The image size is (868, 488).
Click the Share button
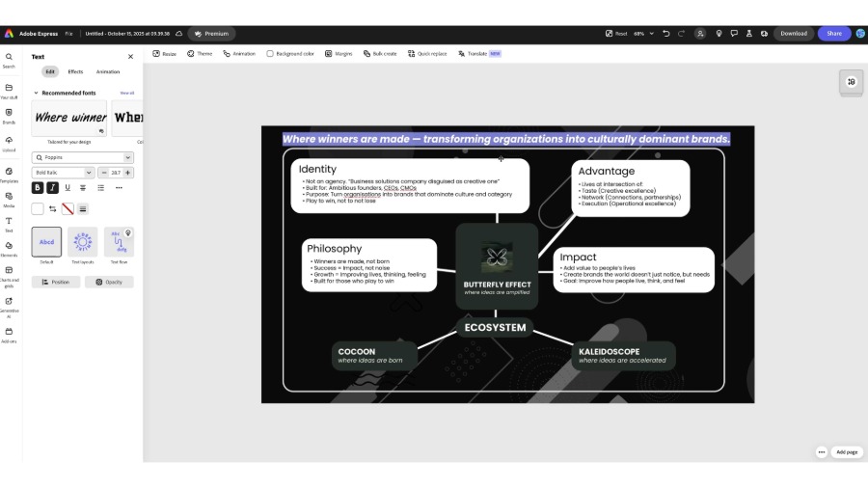coord(834,33)
